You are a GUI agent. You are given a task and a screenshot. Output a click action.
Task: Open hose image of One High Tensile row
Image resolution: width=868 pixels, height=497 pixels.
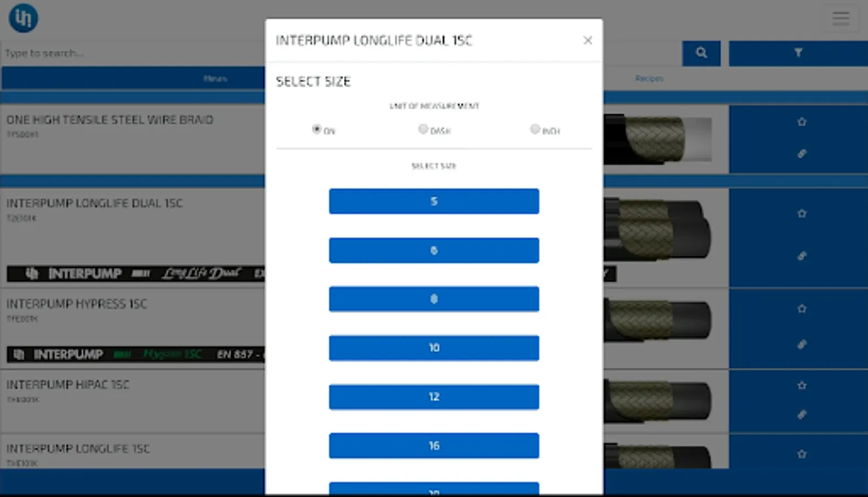(658, 139)
